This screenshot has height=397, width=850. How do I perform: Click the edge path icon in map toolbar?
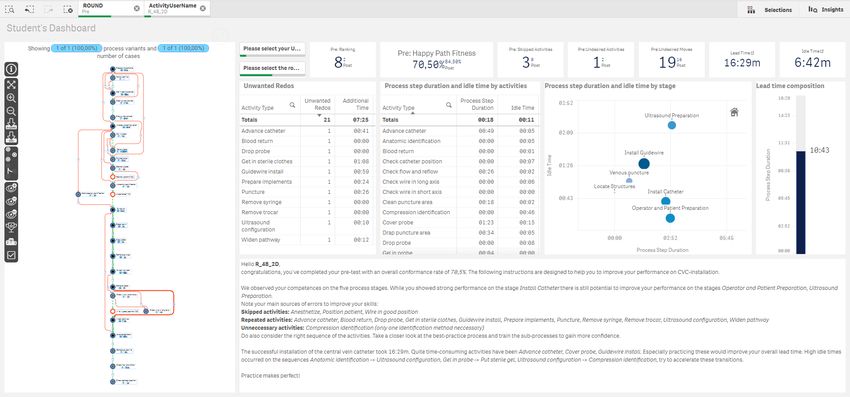tap(11, 171)
